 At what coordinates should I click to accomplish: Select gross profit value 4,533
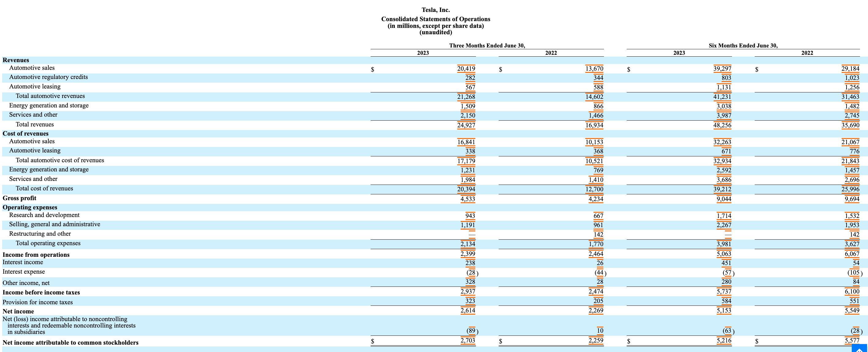468,199
